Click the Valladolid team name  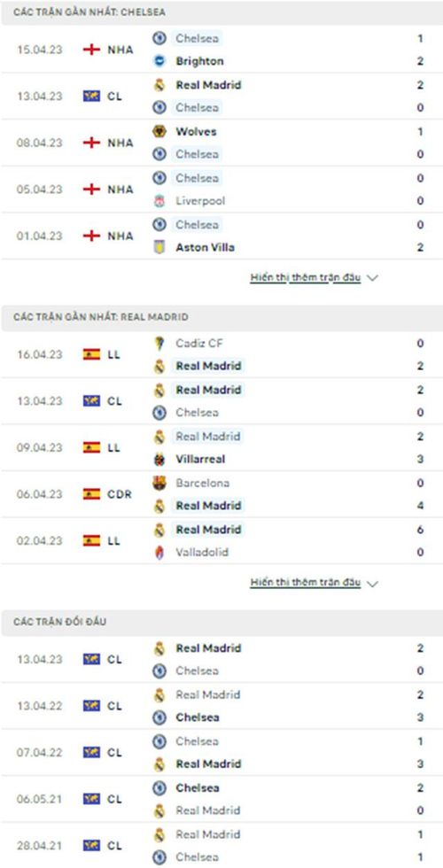click(202, 553)
